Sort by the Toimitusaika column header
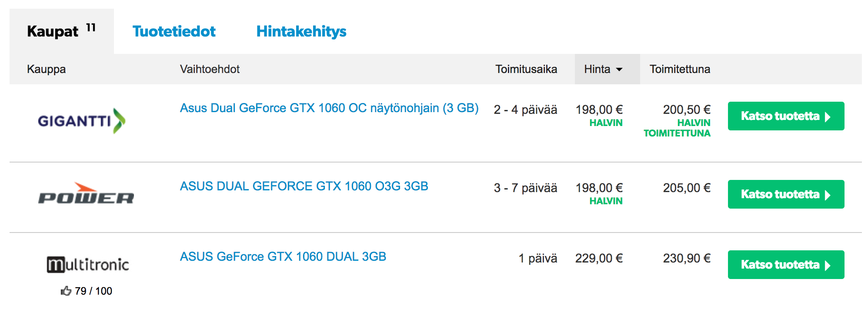This screenshot has width=868, height=319. click(526, 69)
